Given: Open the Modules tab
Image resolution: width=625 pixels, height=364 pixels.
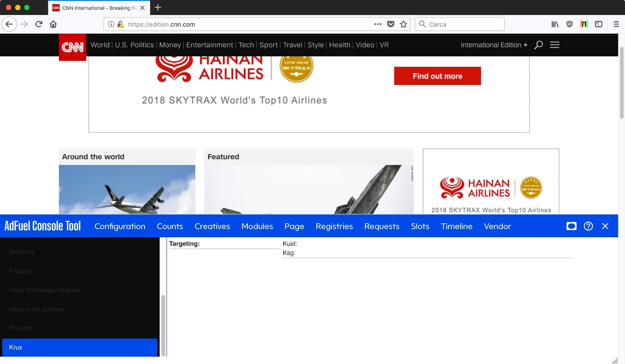Looking at the screenshot, I should [x=257, y=226].
